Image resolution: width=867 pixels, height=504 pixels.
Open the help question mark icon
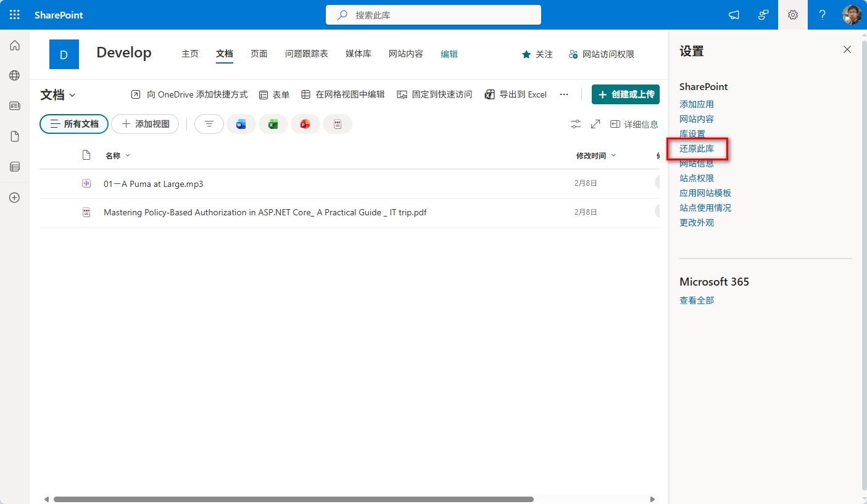point(823,15)
